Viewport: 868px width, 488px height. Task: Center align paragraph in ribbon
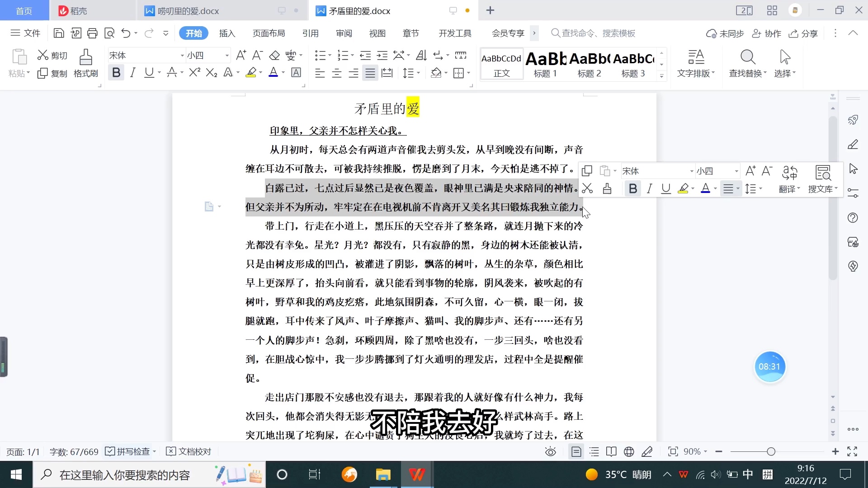click(337, 73)
